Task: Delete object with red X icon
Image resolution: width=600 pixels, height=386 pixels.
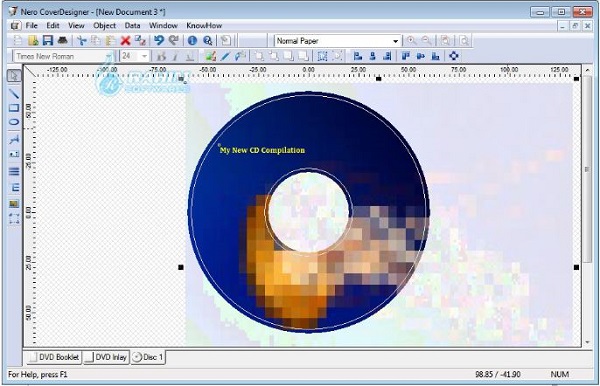Action: click(x=126, y=41)
